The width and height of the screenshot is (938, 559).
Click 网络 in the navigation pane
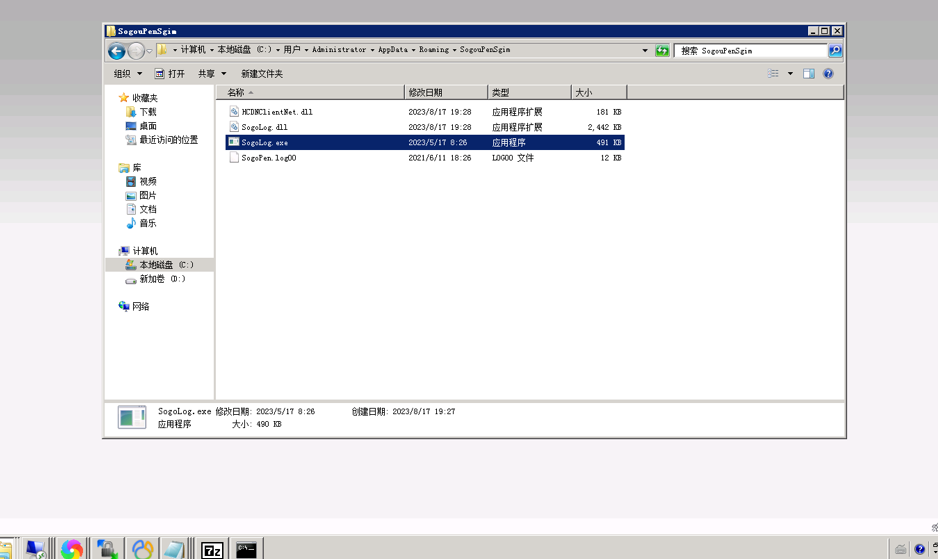pyautogui.click(x=134, y=306)
